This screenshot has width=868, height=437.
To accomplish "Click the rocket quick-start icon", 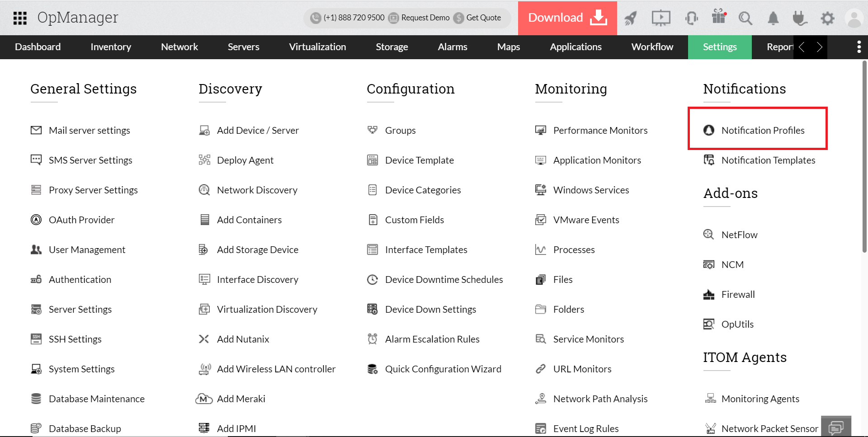I will click(631, 18).
